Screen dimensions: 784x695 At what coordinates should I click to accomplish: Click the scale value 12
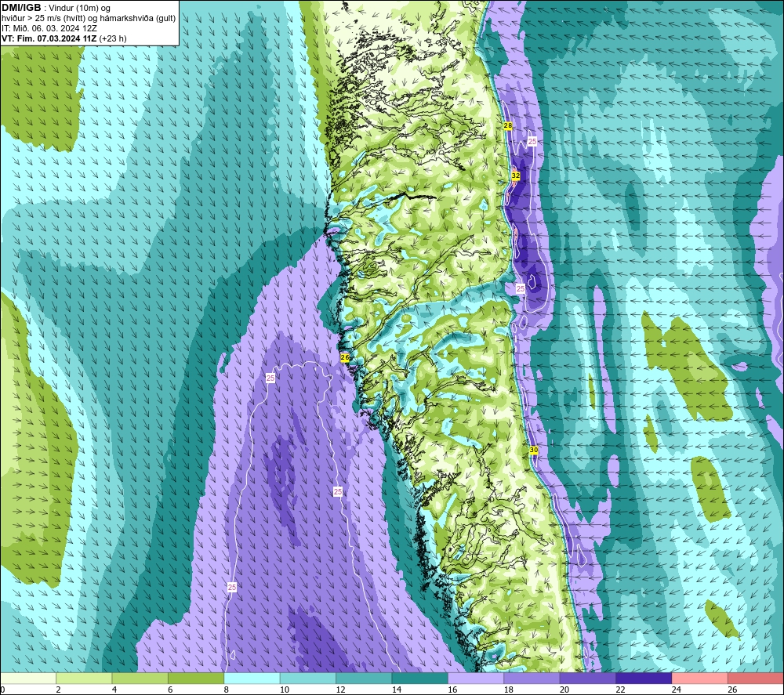click(x=340, y=690)
